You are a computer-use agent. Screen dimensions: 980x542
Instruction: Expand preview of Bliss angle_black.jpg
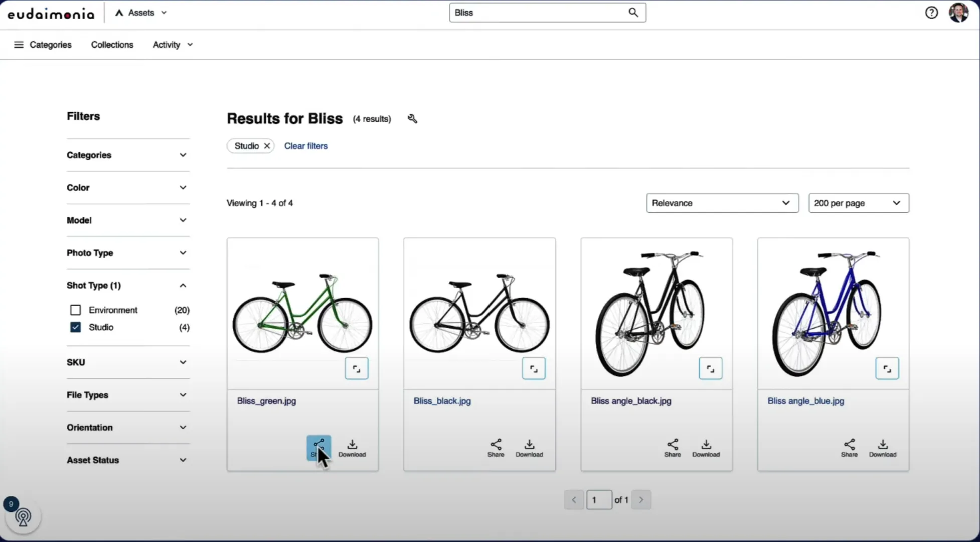(711, 368)
